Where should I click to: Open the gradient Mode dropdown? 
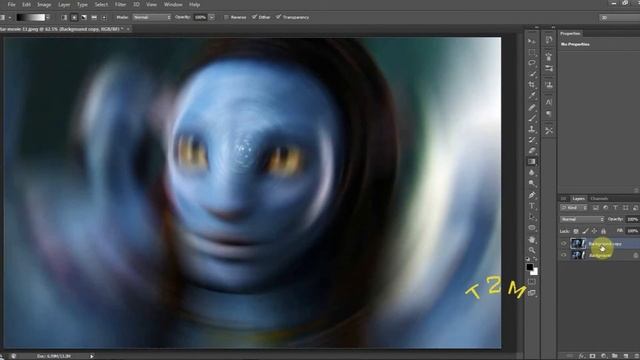(x=151, y=18)
